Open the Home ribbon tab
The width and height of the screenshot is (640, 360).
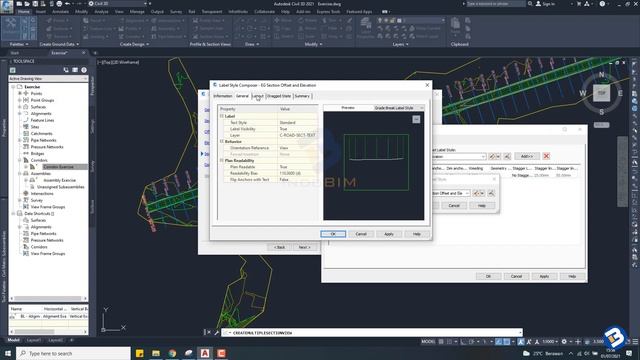(x=24, y=12)
